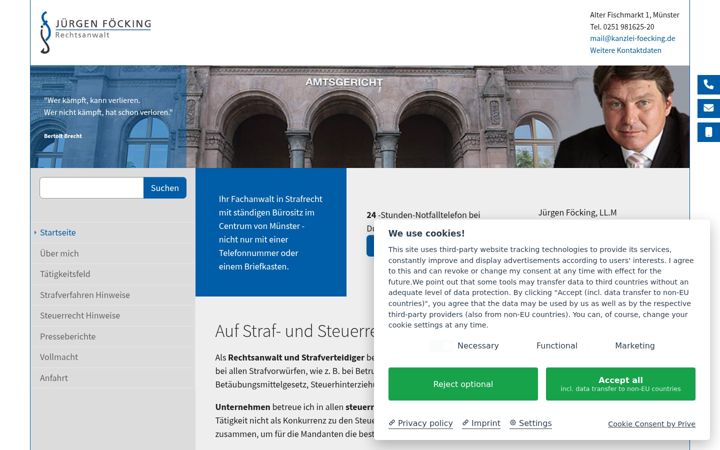Screen dimensions: 720x450
Task: Click the Suchen search button
Action: pos(165,188)
